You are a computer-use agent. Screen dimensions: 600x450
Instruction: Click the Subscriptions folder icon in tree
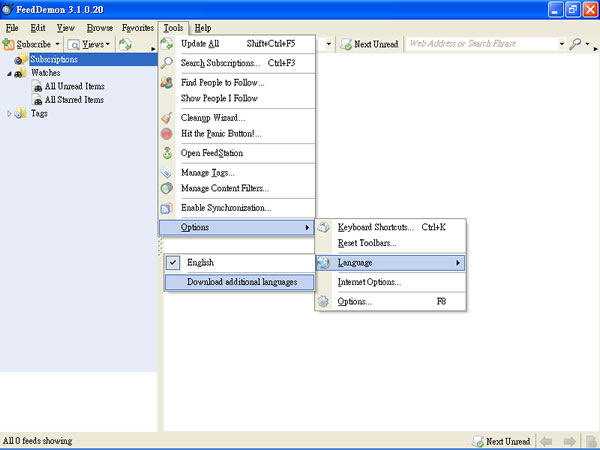click(x=21, y=59)
